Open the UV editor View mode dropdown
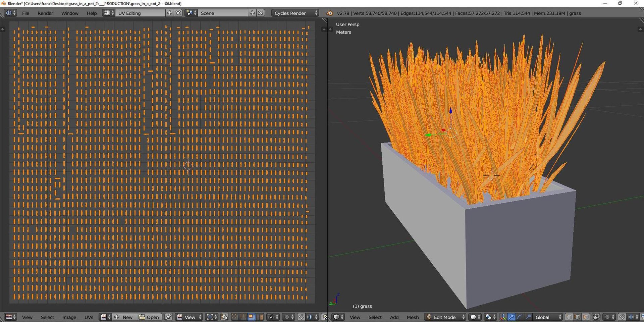Screen dimensions: 644x322 (189, 317)
